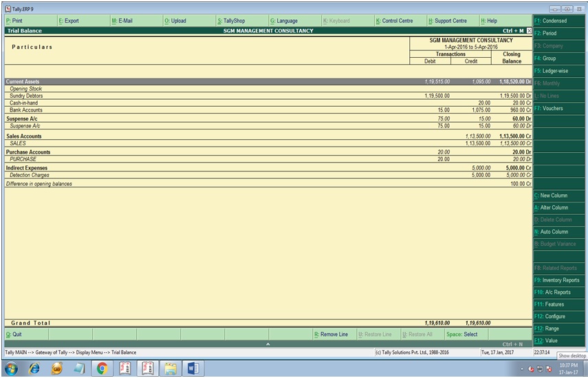Select the bold Suspense A/c group
Viewport: 588px width, 378px height.
pyautogui.click(x=268, y=118)
